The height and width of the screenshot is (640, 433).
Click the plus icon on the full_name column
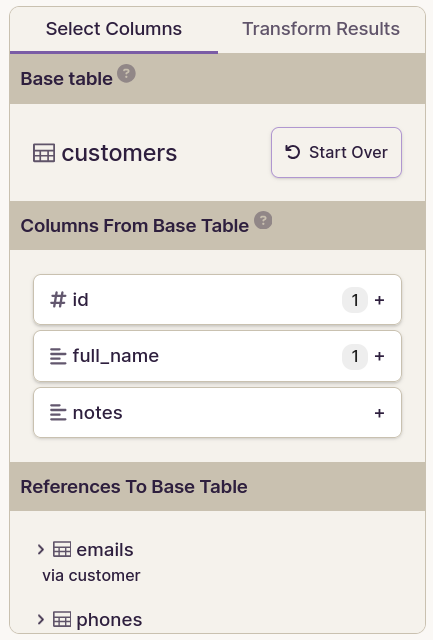[x=380, y=356]
